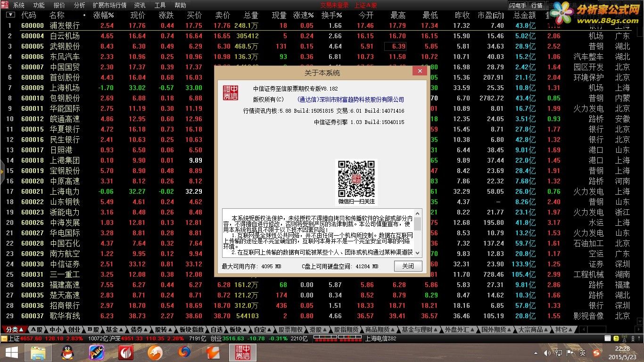The width and height of the screenshot is (644, 362).
Task: Open the 帮助 menu
Action: [181, 5]
